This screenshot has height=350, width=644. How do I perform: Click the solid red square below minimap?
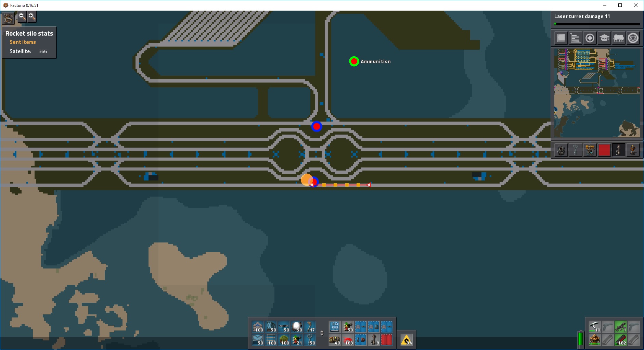pyautogui.click(x=604, y=150)
